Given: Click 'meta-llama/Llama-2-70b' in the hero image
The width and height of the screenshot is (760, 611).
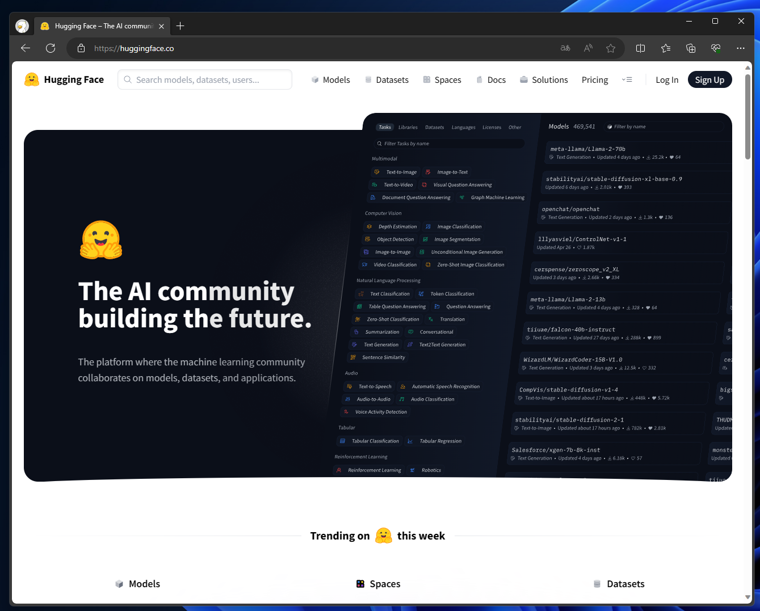Looking at the screenshot, I should pyautogui.click(x=588, y=149).
